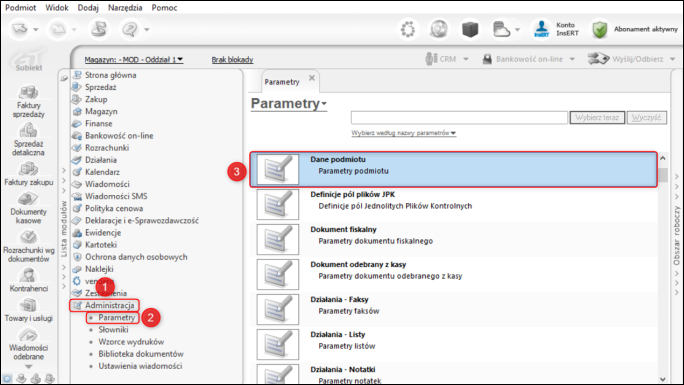Click the black cube toolbar icon
The width and height of the screenshot is (684, 385).
point(470,30)
